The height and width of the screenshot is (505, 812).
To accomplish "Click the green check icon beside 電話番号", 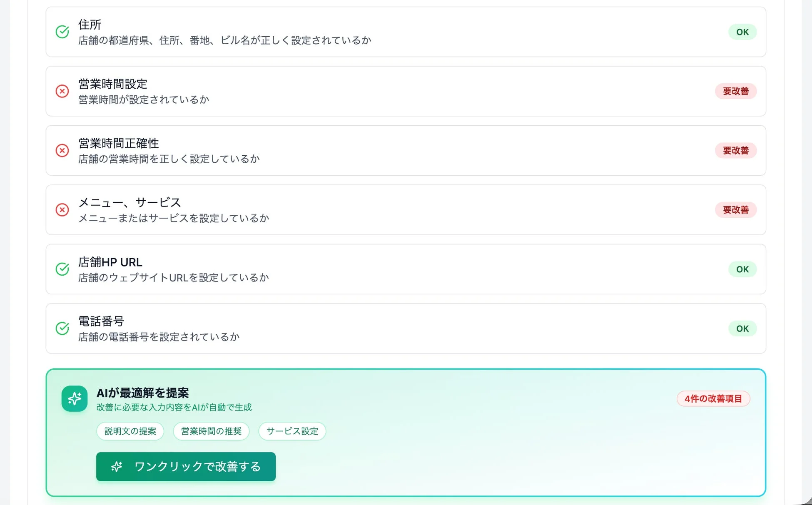I will click(x=62, y=328).
